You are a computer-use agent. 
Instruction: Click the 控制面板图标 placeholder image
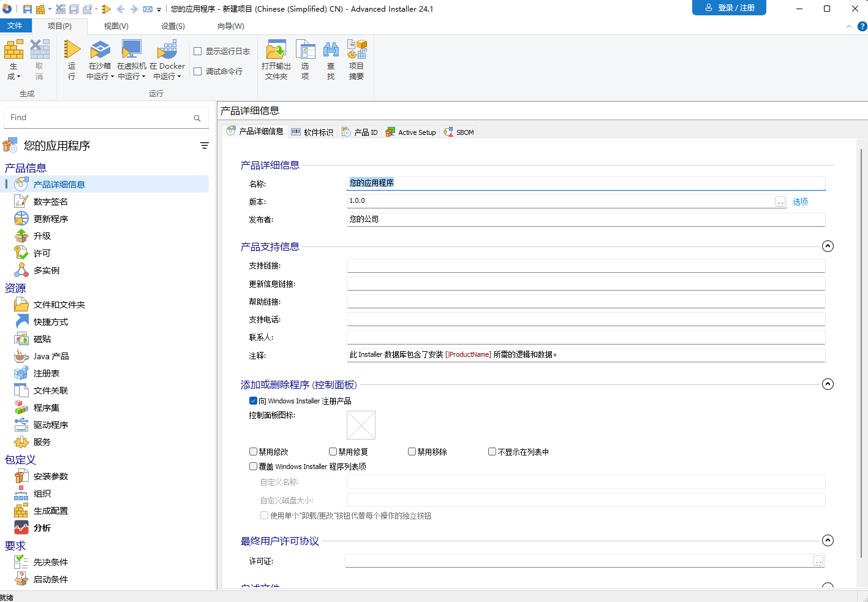[x=361, y=425]
